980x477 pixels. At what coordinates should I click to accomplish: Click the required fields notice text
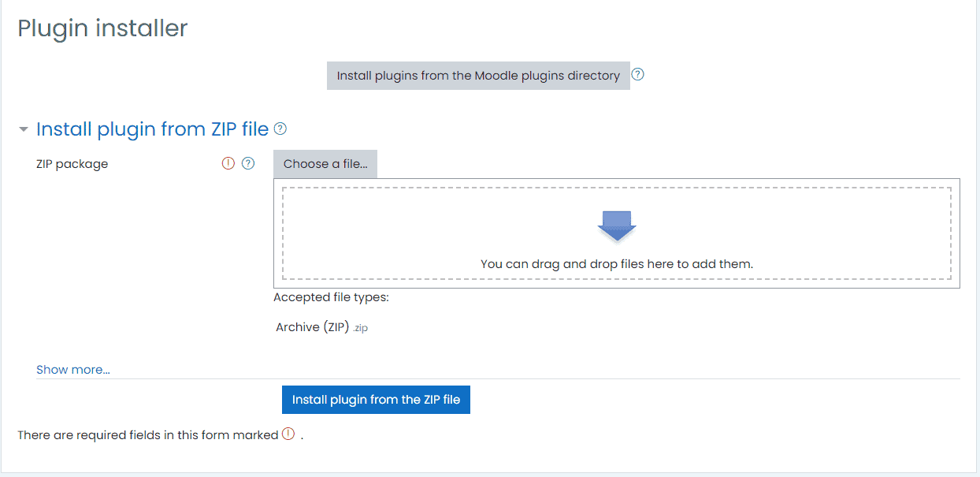coord(148,435)
